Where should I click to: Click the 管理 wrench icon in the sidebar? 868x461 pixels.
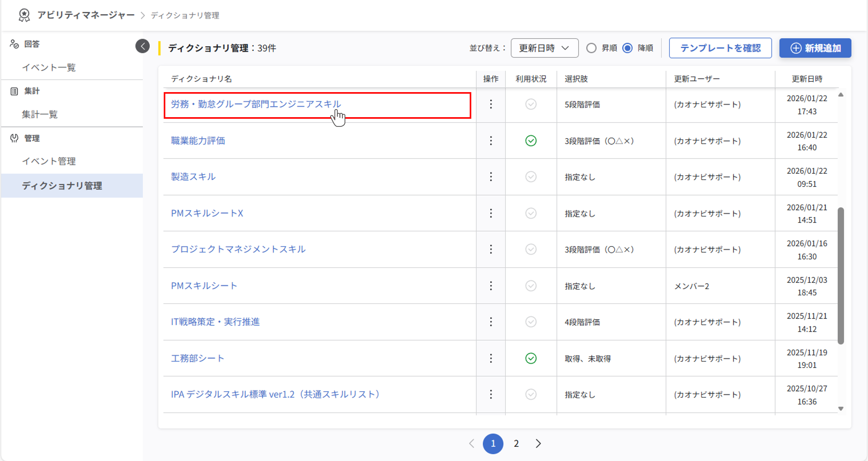click(x=14, y=138)
